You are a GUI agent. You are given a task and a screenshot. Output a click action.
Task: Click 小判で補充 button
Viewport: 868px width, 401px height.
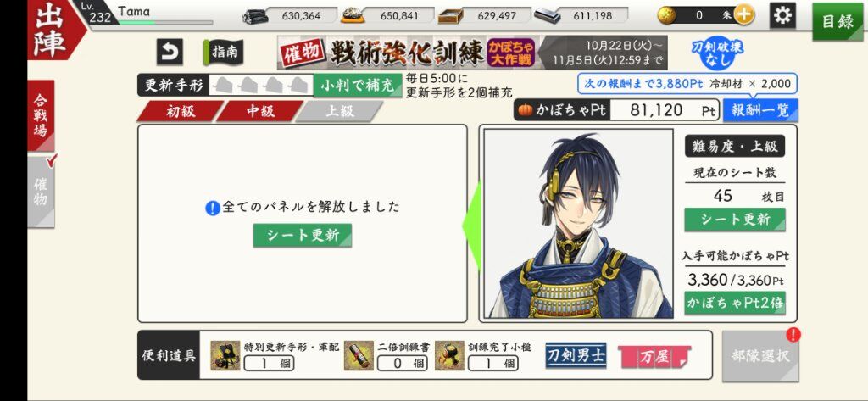tap(358, 86)
